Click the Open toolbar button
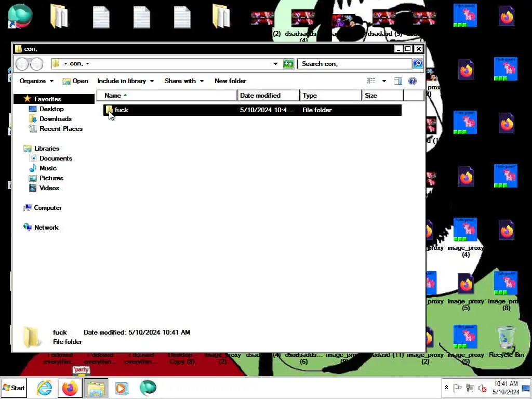This screenshot has height=399, width=532. (75, 81)
